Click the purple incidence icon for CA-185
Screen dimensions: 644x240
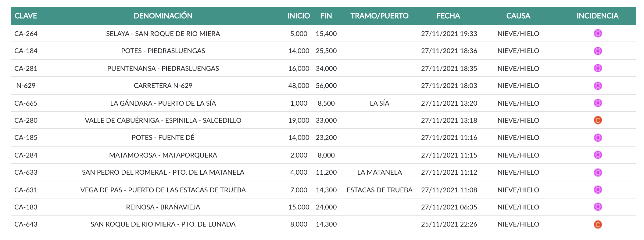pyautogui.click(x=598, y=137)
